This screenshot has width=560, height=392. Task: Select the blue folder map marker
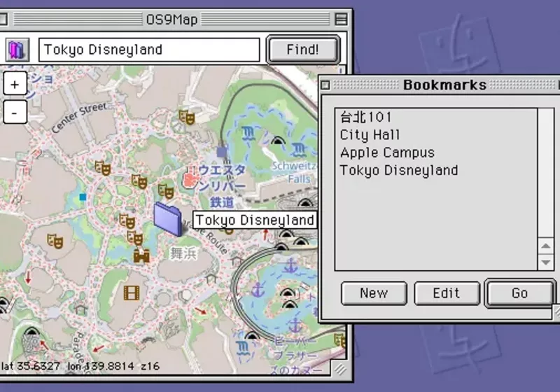pyautogui.click(x=167, y=218)
